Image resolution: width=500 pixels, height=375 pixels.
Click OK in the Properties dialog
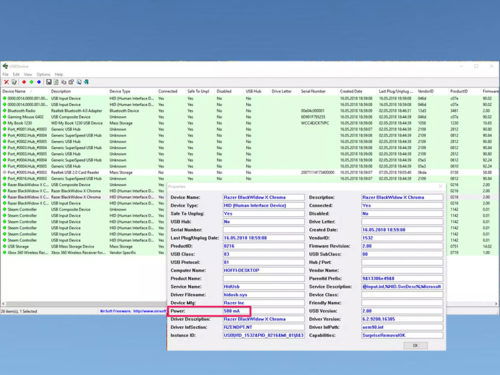415,345
